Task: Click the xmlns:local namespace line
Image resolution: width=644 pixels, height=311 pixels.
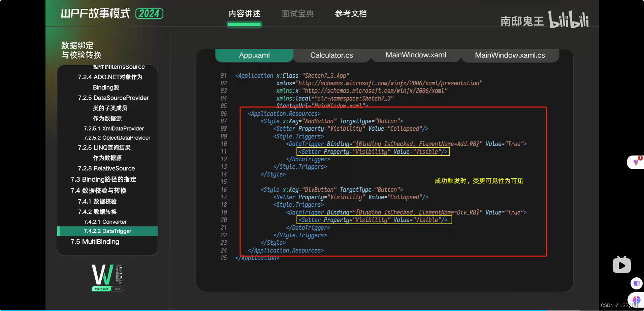Action: (x=335, y=99)
